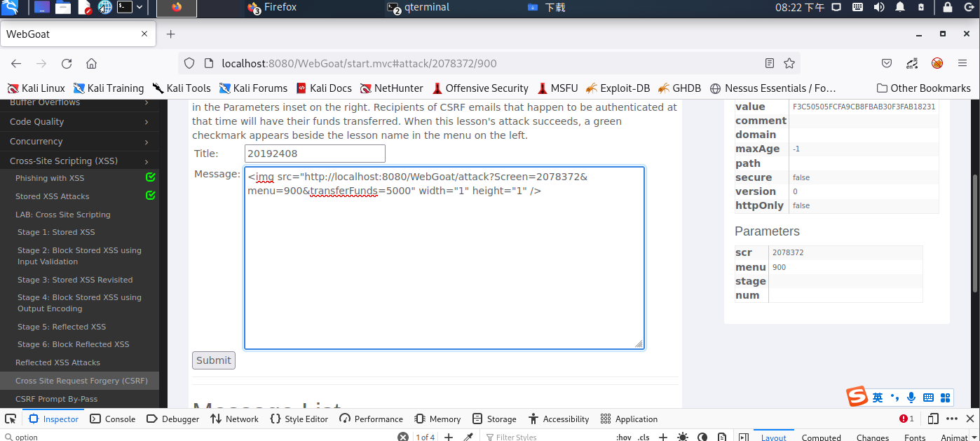The width and height of the screenshot is (980, 441).
Task: Expand the Buffer Overflows lesson category
Action: (79, 103)
